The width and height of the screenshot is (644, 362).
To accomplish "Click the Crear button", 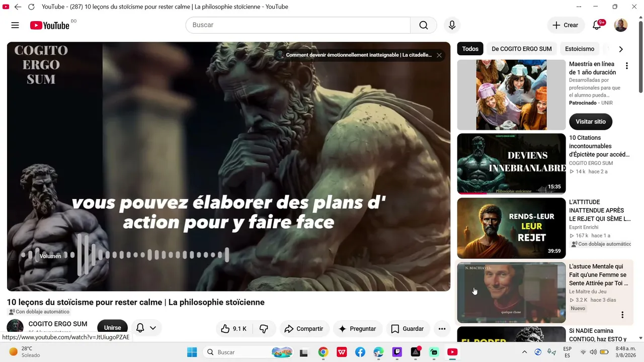I will point(566,25).
